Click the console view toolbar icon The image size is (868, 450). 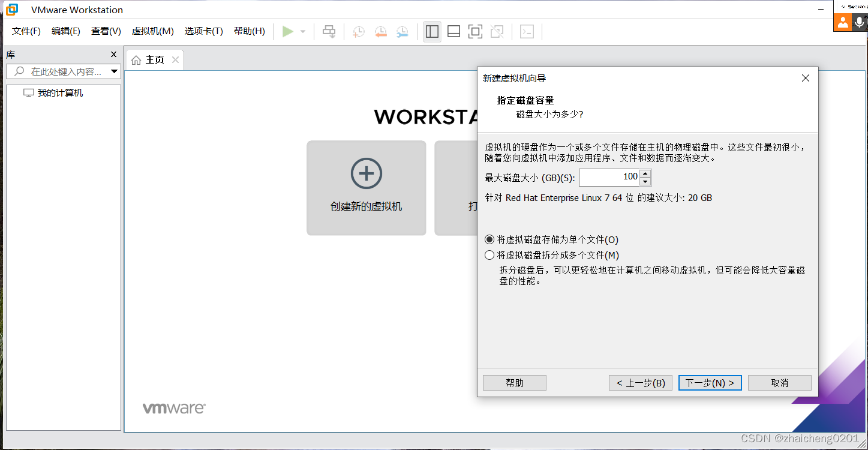[527, 31]
